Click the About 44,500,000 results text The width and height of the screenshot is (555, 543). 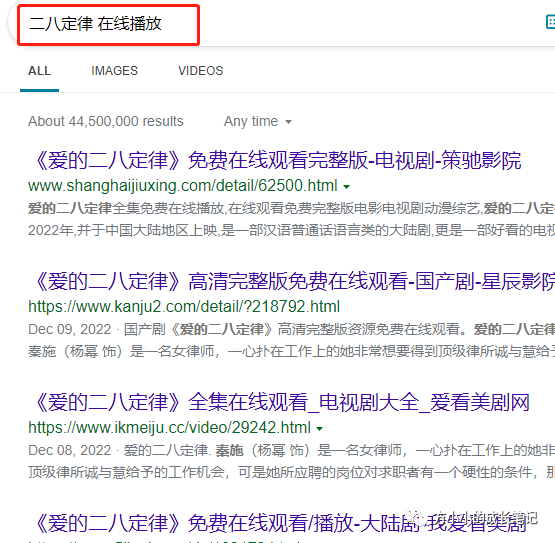(106, 121)
